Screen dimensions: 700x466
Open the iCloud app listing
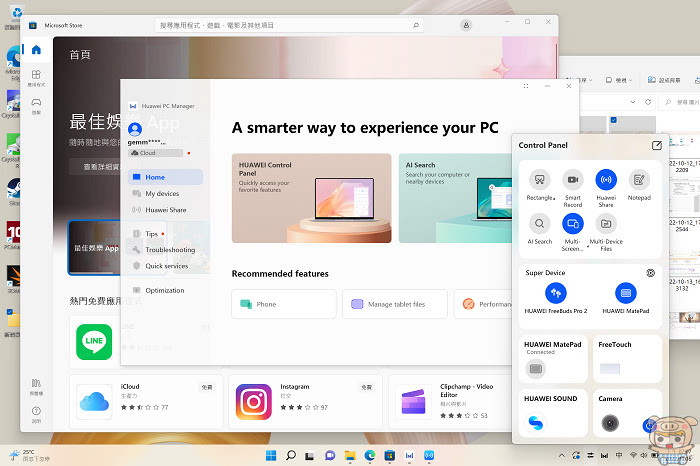tap(146, 402)
